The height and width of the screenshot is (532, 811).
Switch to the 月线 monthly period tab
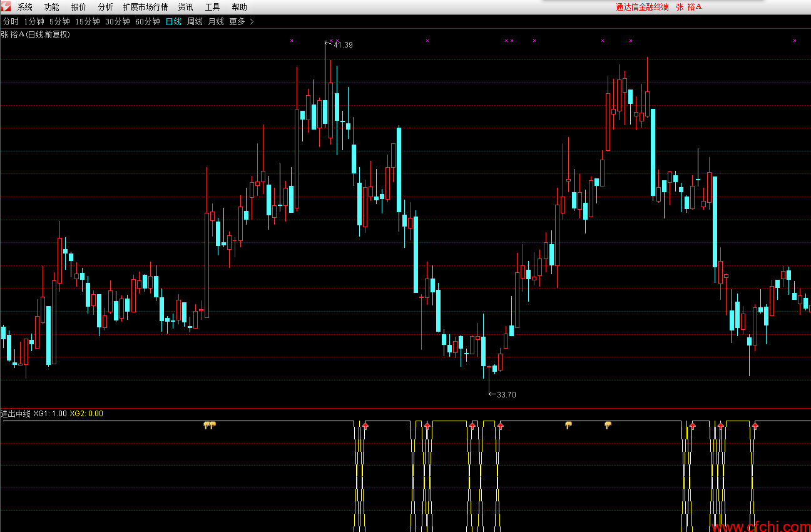216,21
